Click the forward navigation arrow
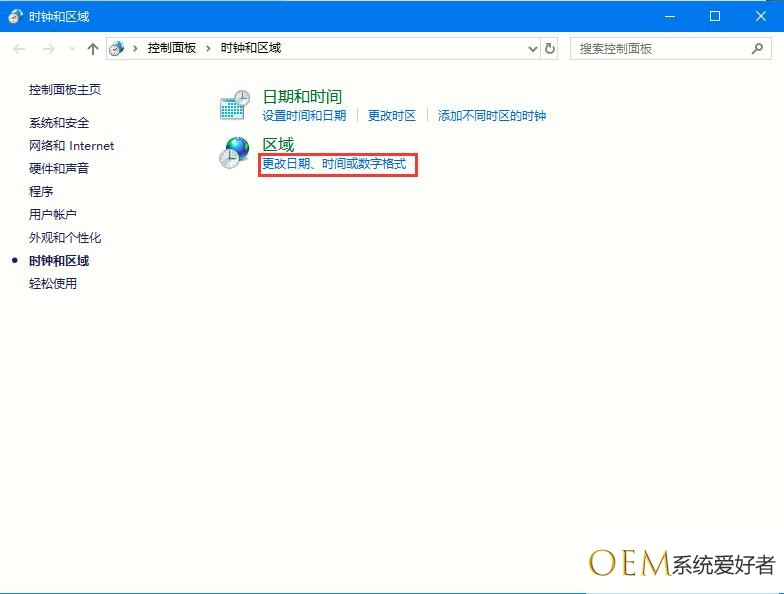Viewport: 784px width, 594px height. click(48, 49)
